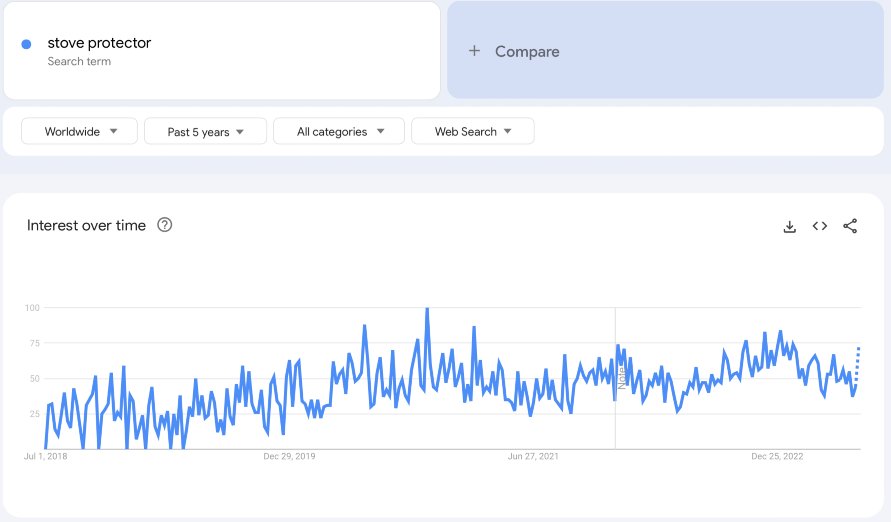Click the Jun 27, 2021 axis label
The width and height of the screenshot is (891, 522).
click(x=533, y=456)
